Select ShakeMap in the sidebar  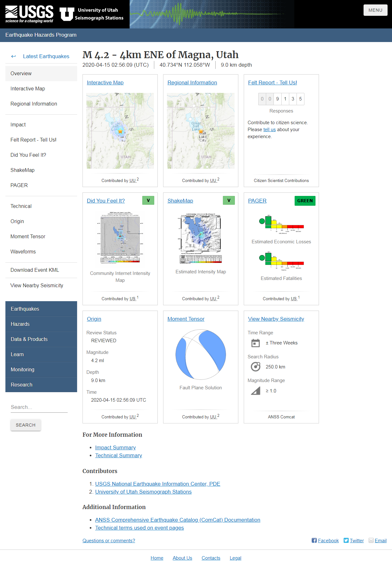[x=22, y=170]
